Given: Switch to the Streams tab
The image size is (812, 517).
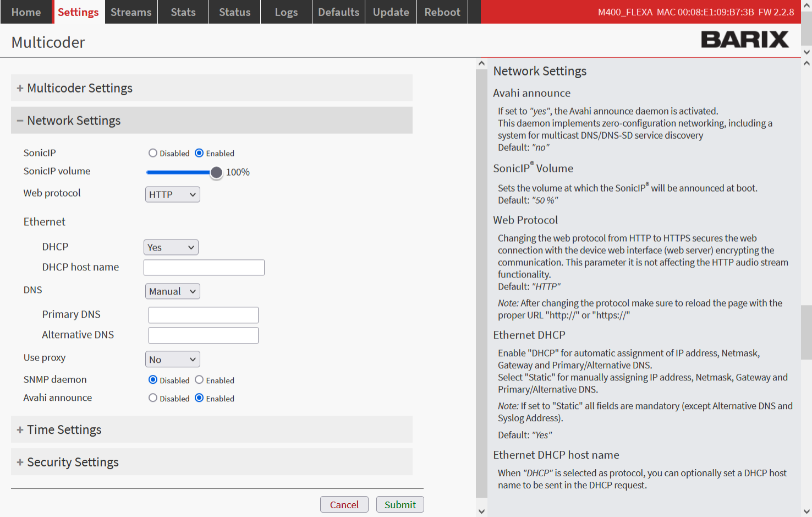Looking at the screenshot, I should click(x=131, y=12).
